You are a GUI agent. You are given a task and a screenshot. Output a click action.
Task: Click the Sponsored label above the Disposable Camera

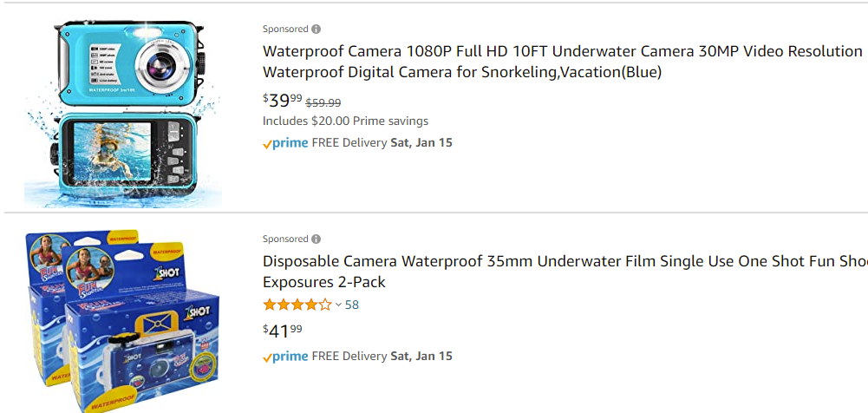click(x=285, y=239)
